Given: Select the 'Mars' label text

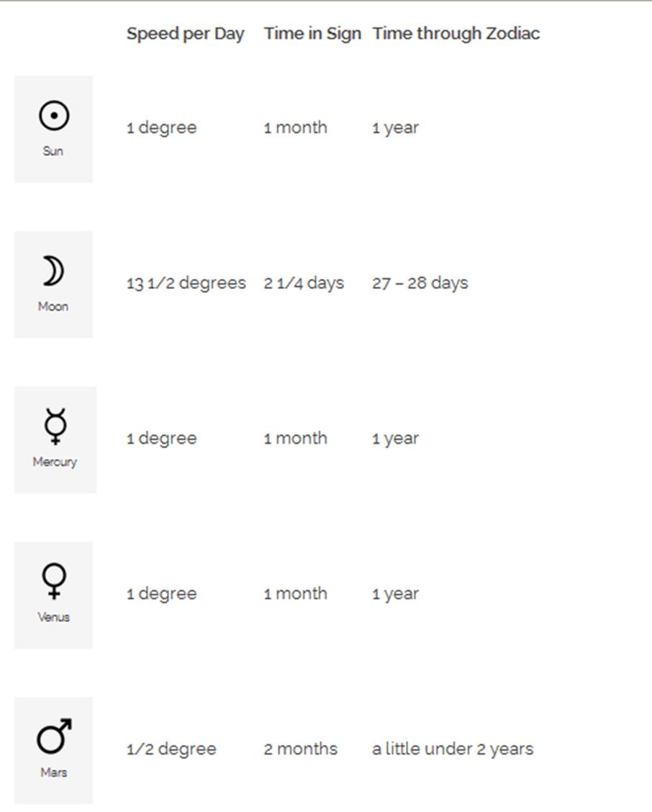Looking at the screenshot, I should (x=54, y=772).
